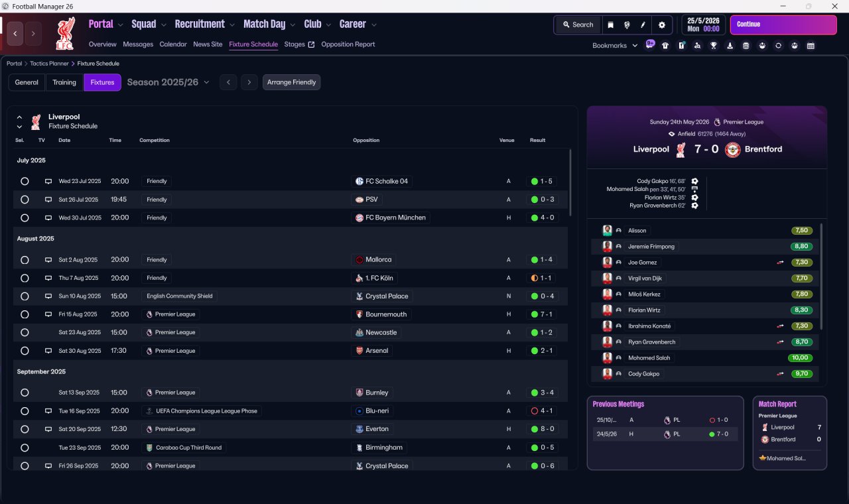Select the Birmingham fixture radio button
Viewport: 849px width, 504px height.
(x=25, y=448)
